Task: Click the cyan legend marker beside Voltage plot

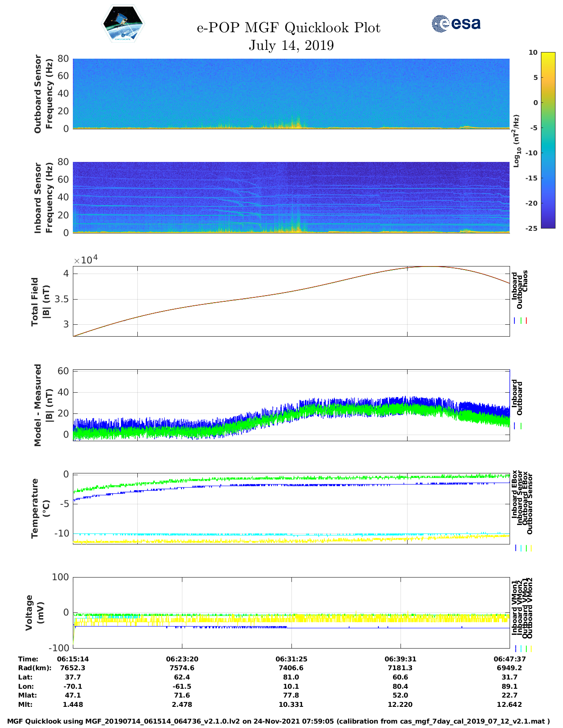Action: point(521,649)
